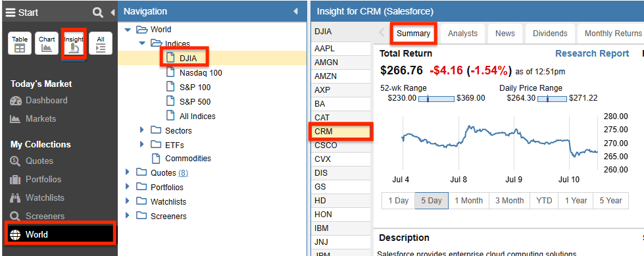Click the search magnifier icon in sidebar header

coord(98,13)
